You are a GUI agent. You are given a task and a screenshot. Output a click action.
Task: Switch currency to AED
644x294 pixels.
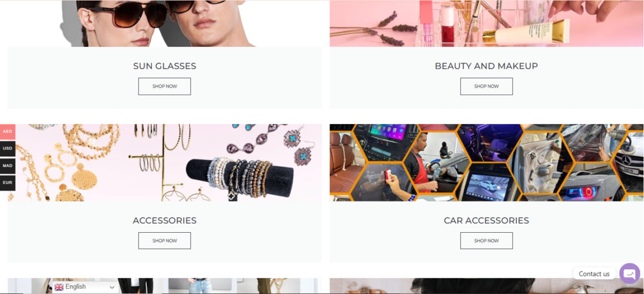(x=8, y=132)
